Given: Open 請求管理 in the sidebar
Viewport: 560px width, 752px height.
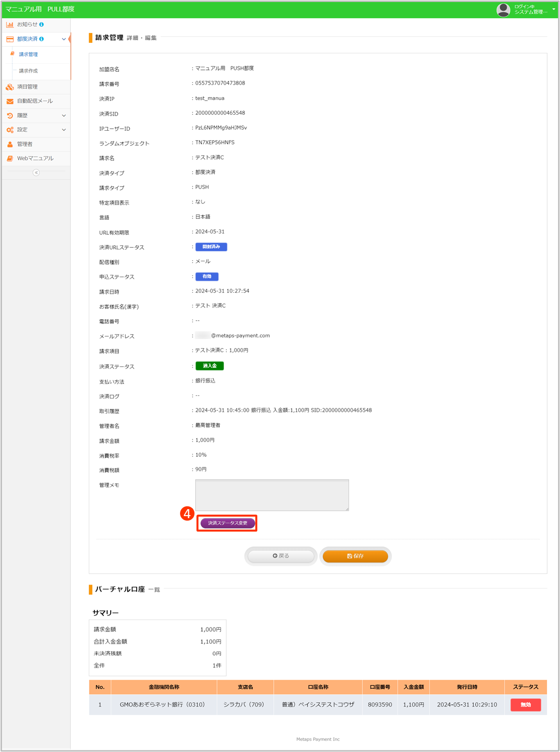Looking at the screenshot, I should (28, 54).
